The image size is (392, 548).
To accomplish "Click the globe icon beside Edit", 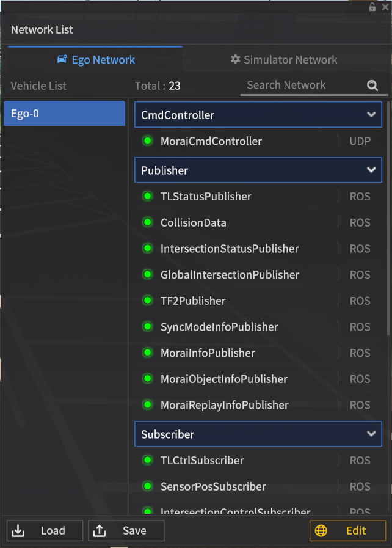I will (321, 530).
